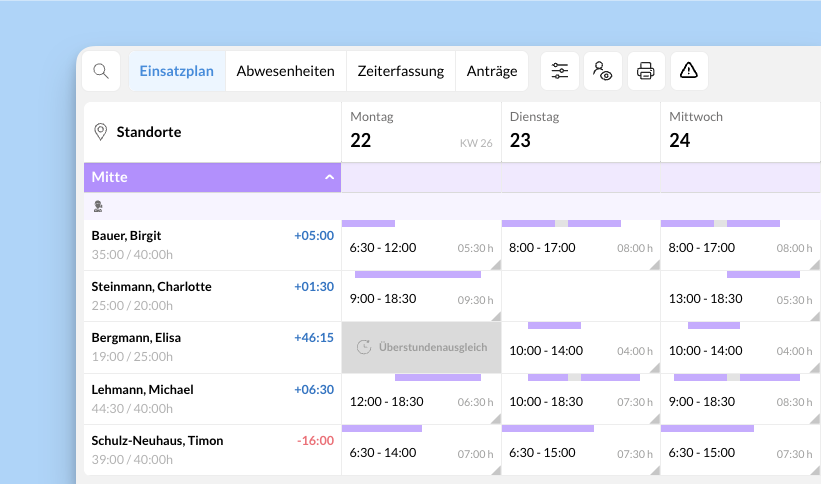This screenshot has width=821, height=484.
Task: Select the Einsatzplan tab
Action: pyautogui.click(x=176, y=71)
